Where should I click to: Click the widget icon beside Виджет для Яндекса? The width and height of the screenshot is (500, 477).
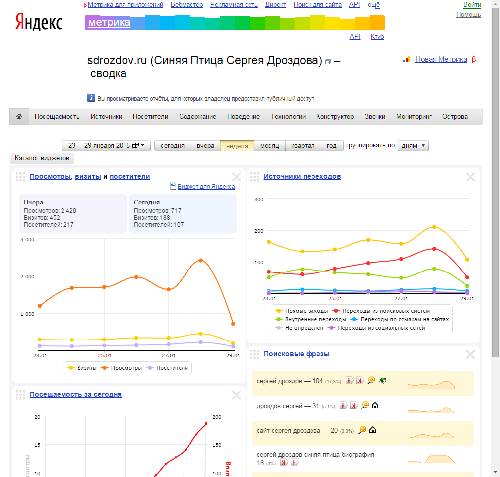[x=173, y=186]
